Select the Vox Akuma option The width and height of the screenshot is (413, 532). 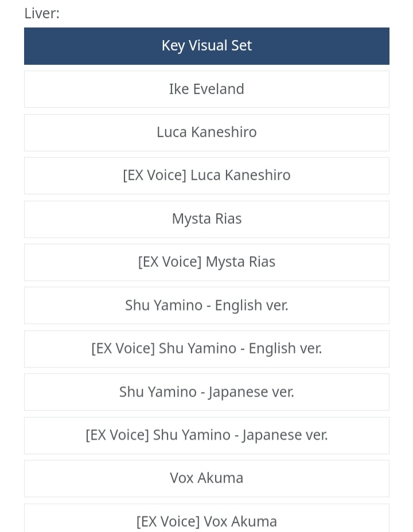click(206, 478)
